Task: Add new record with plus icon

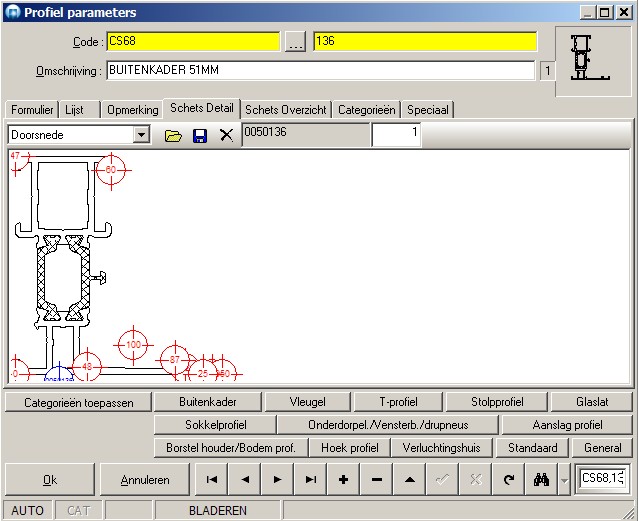Action: pos(343,479)
